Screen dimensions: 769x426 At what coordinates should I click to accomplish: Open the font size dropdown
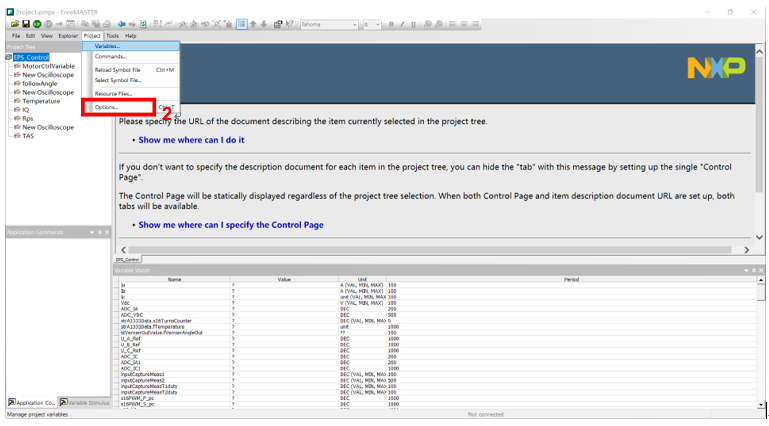tap(377, 23)
